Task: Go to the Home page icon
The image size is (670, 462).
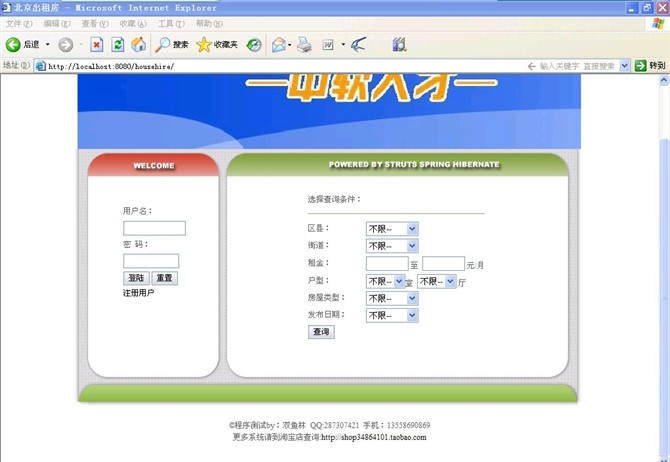Action: pos(138,44)
